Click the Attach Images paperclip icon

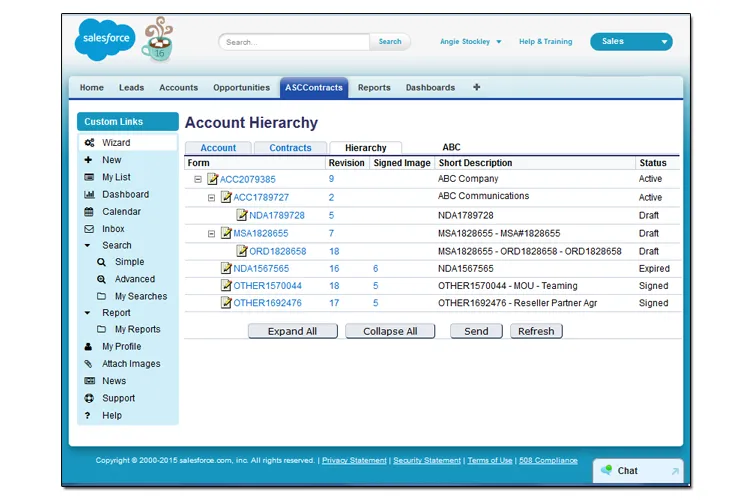pyautogui.click(x=88, y=364)
